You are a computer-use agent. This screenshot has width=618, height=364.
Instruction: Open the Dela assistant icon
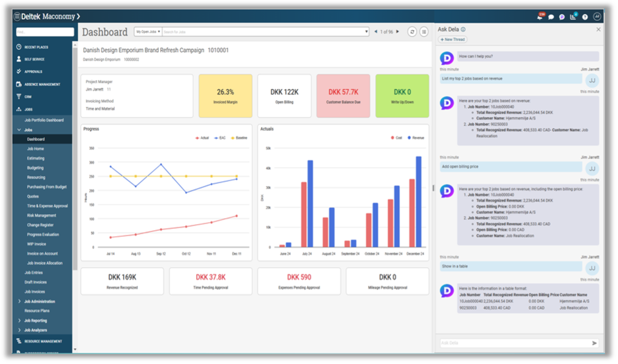point(562,16)
